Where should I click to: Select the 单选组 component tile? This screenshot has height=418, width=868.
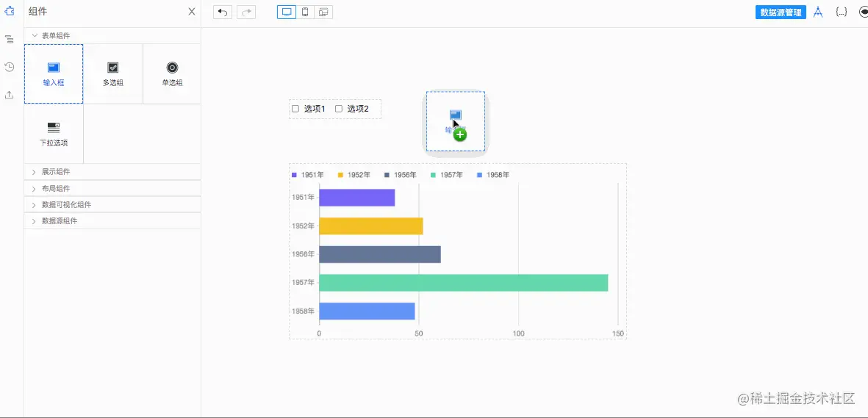click(x=172, y=74)
